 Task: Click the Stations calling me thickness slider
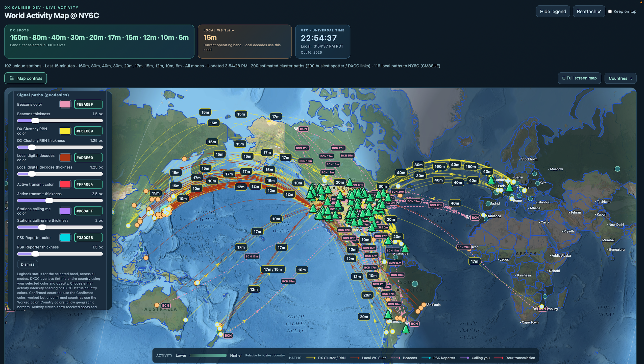pos(60,227)
